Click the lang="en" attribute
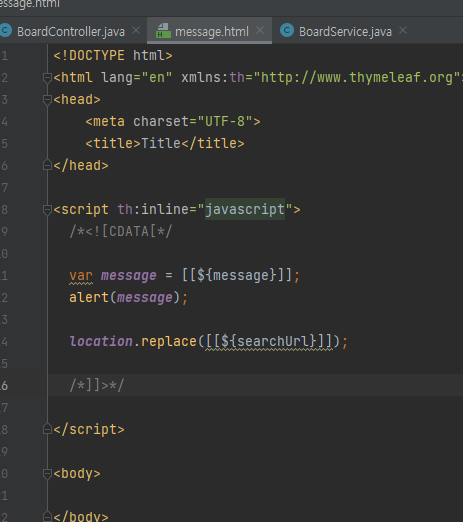 coord(137,78)
